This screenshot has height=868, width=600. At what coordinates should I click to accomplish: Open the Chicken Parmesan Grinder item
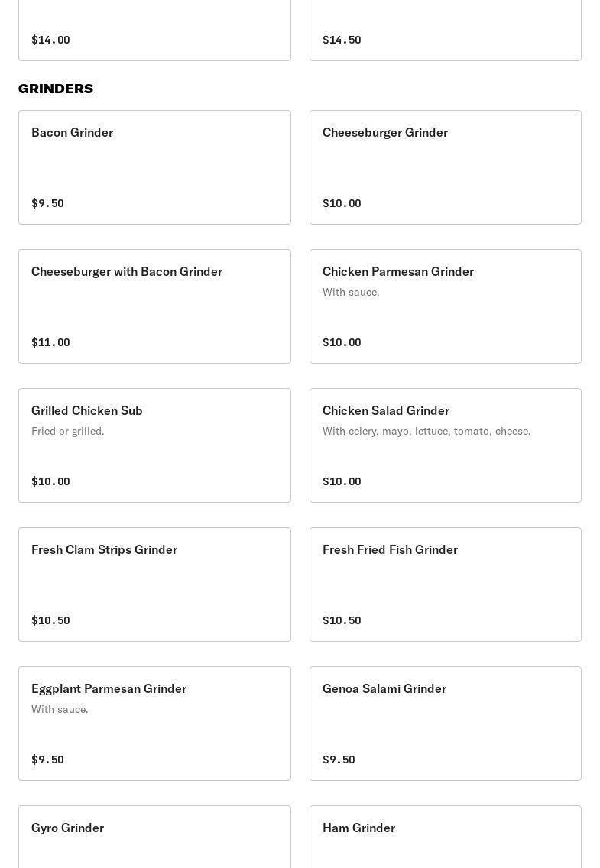pos(445,306)
